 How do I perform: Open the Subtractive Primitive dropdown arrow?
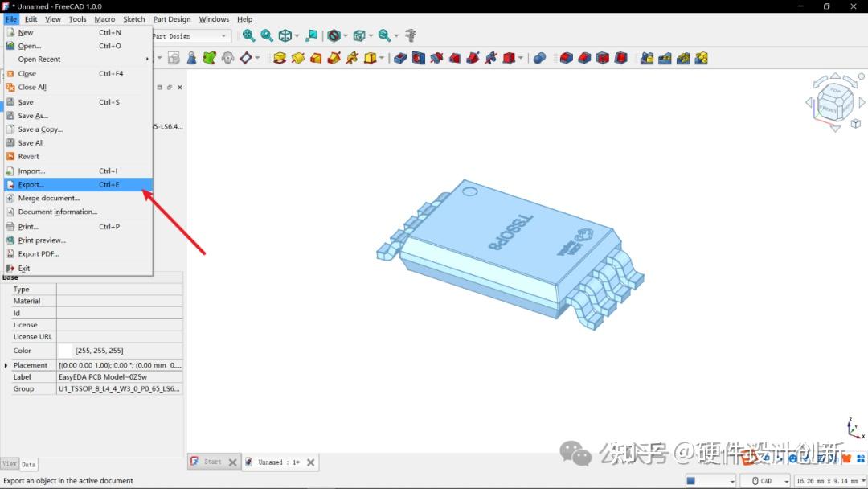[x=521, y=58]
